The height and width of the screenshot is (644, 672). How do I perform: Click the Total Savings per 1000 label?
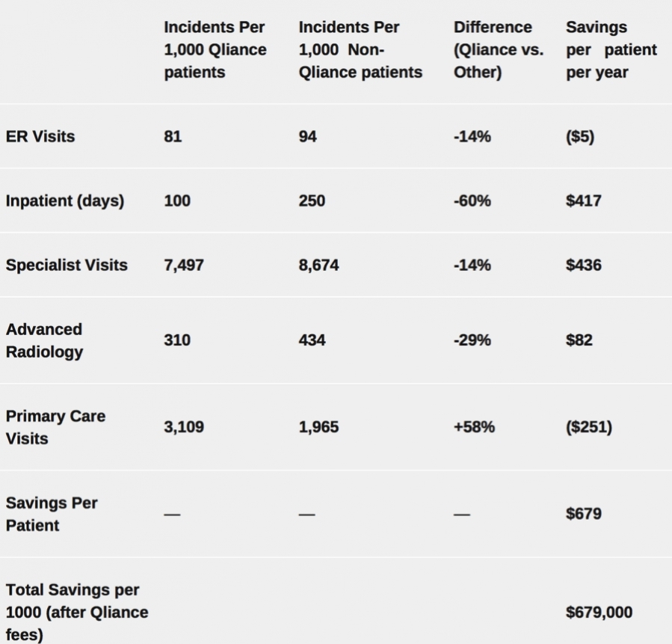(x=77, y=612)
